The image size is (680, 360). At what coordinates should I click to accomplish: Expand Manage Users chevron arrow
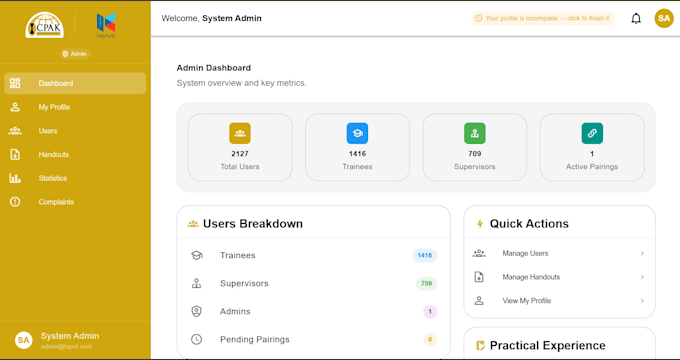point(642,253)
